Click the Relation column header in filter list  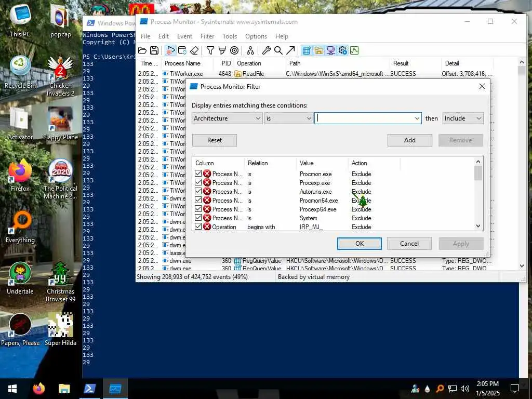pyautogui.click(x=270, y=163)
